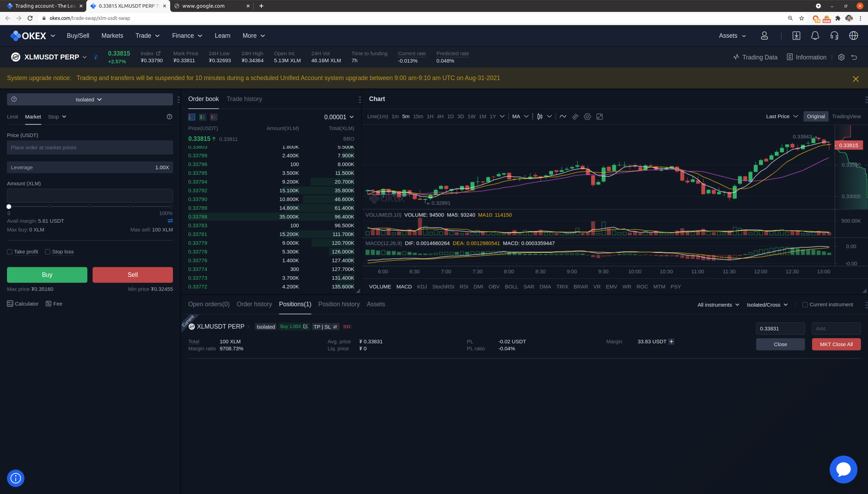Enable the Take profit checkbox
868x494 pixels.
[9, 252]
